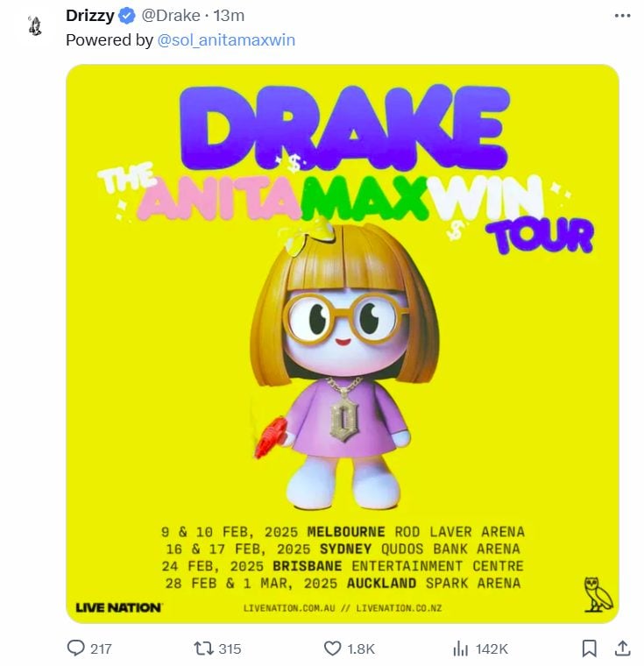
Task: Open the three-dot more options menu
Action: (x=622, y=16)
